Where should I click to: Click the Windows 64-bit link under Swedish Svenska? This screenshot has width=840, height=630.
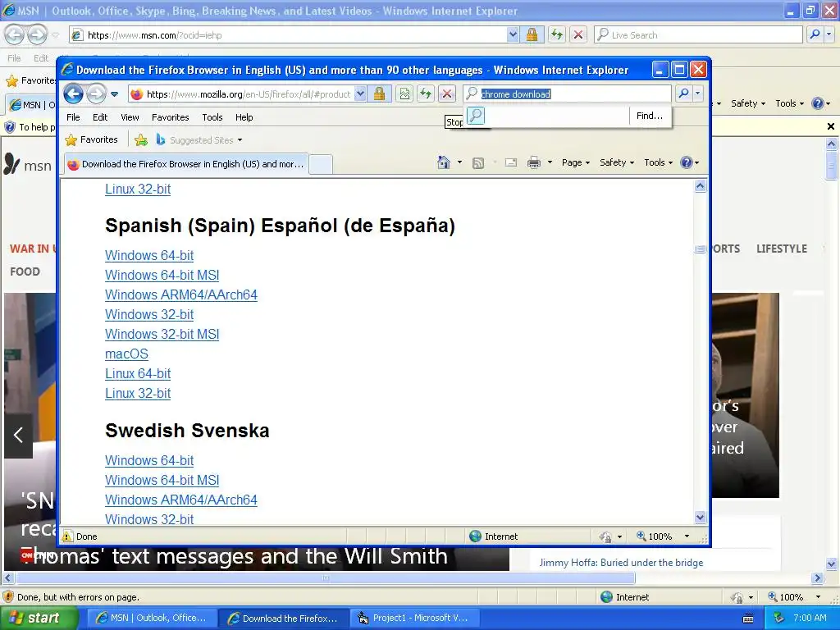(149, 461)
